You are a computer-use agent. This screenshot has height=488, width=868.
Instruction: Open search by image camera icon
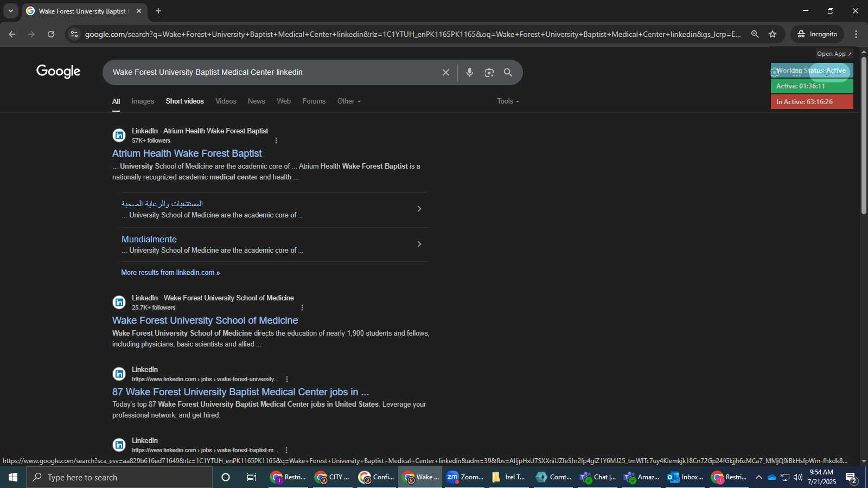point(489,72)
